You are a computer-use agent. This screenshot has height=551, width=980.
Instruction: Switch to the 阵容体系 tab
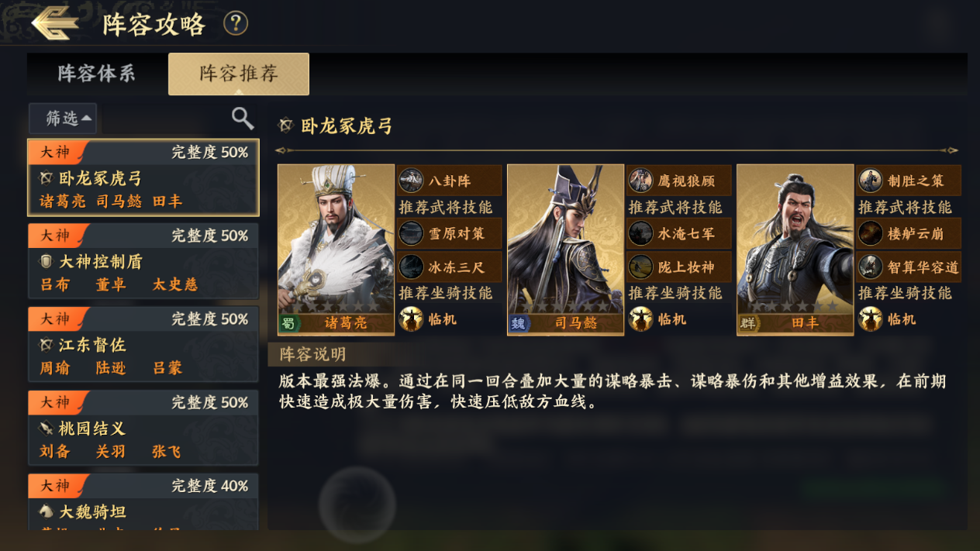97,74
